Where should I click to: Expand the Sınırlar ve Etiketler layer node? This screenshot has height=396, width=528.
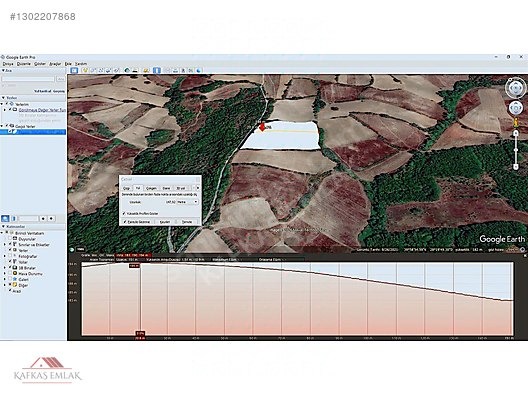tap(5, 244)
